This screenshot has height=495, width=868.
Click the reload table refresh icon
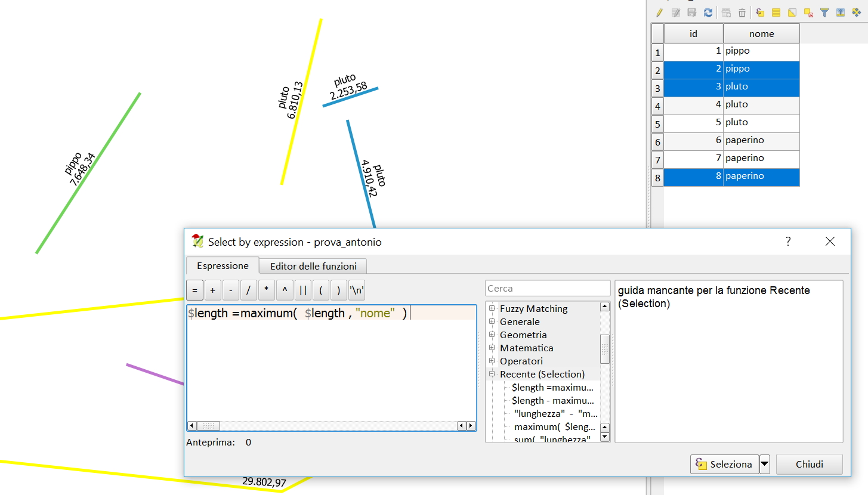point(708,12)
